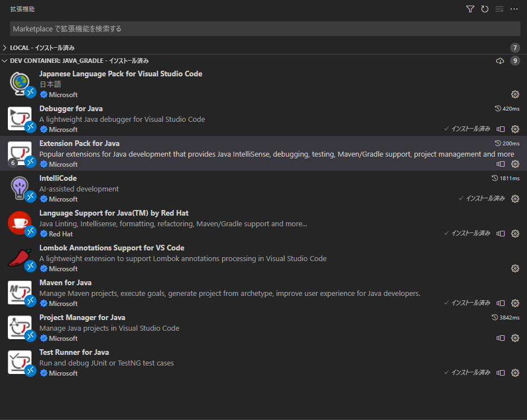Open the extensions filter funnel icon
The width and height of the screenshot is (527, 420).
[470, 9]
